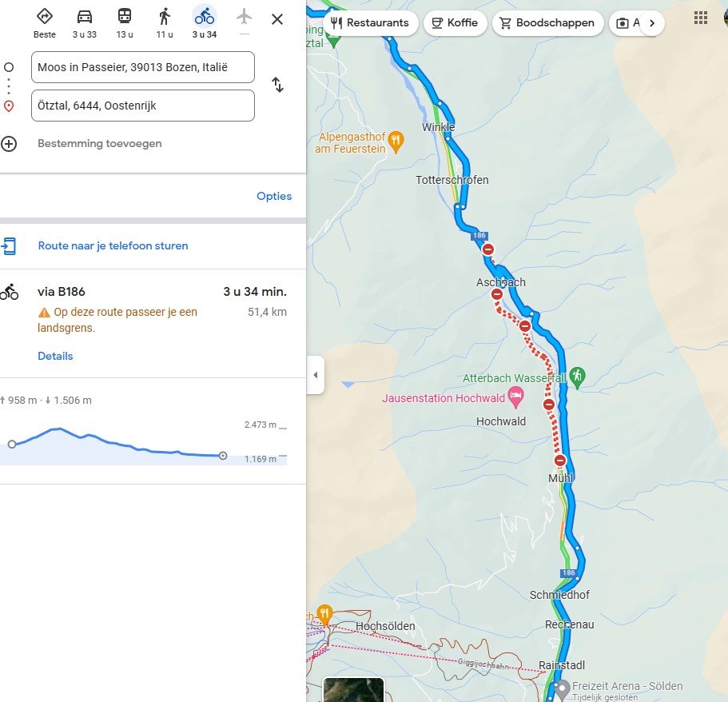Pick the Beste route mode icon
728x702 pixels.
click(45, 17)
